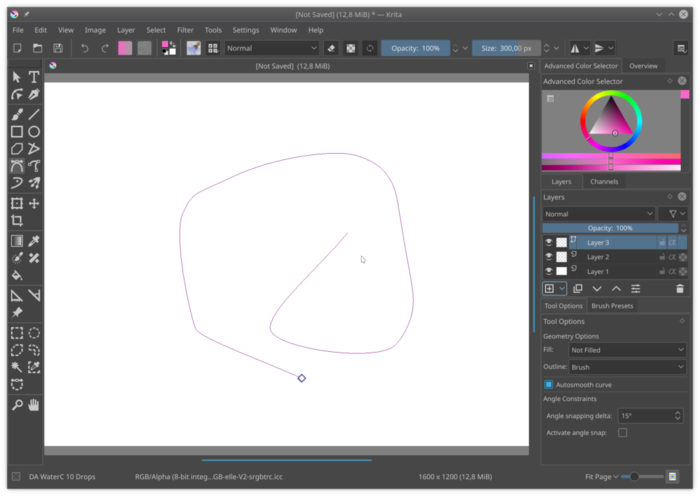Screen dimensions: 700x496
Task: Expand the layer blending mode dropdown
Action: (599, 214)
